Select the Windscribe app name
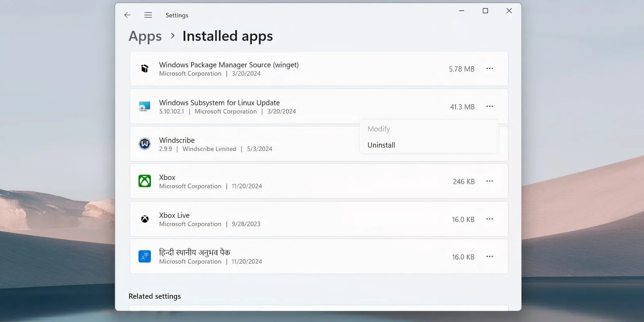Screen dimensions: 644x322 177,140
